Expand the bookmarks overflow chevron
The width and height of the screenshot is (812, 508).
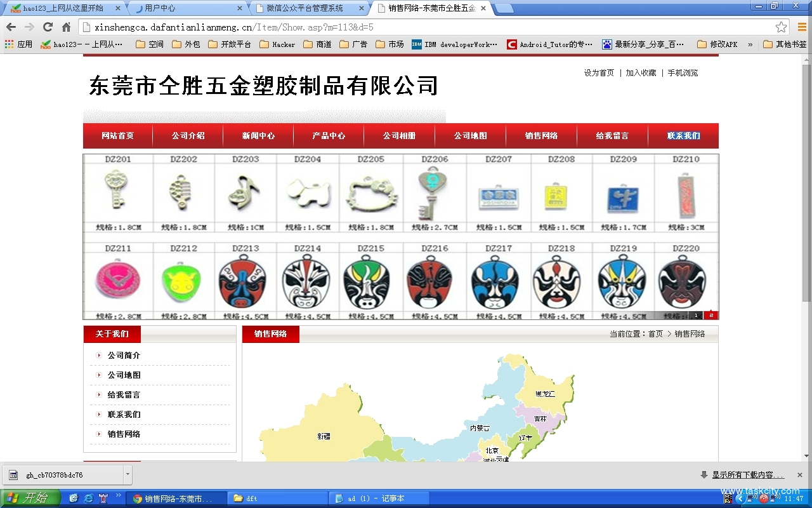coord(750,44)
